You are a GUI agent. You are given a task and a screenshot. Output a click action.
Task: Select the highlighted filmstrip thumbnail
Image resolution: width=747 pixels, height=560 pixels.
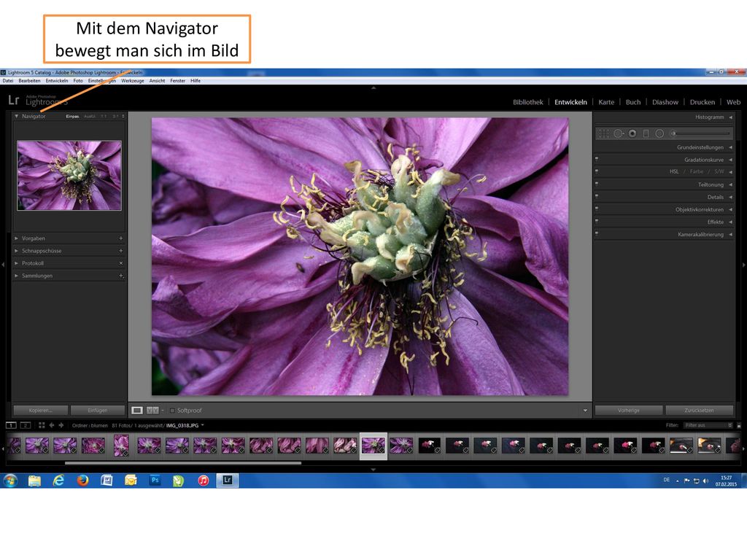pyautogui.click(x=373, y=446)
